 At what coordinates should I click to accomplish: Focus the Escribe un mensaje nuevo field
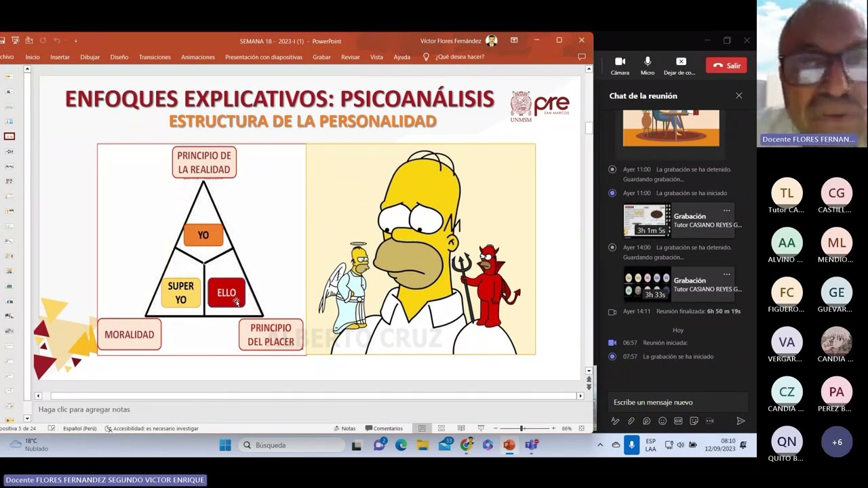tap(677, 402)
